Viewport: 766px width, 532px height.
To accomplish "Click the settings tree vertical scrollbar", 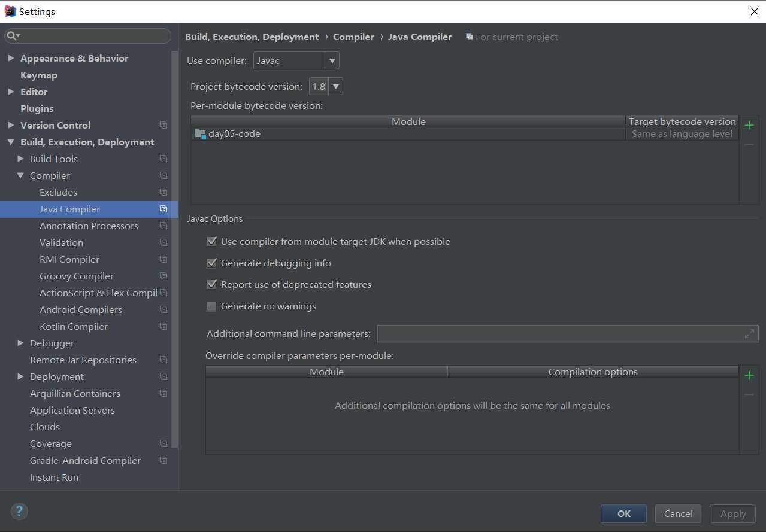I will click(x=175, y=248).
